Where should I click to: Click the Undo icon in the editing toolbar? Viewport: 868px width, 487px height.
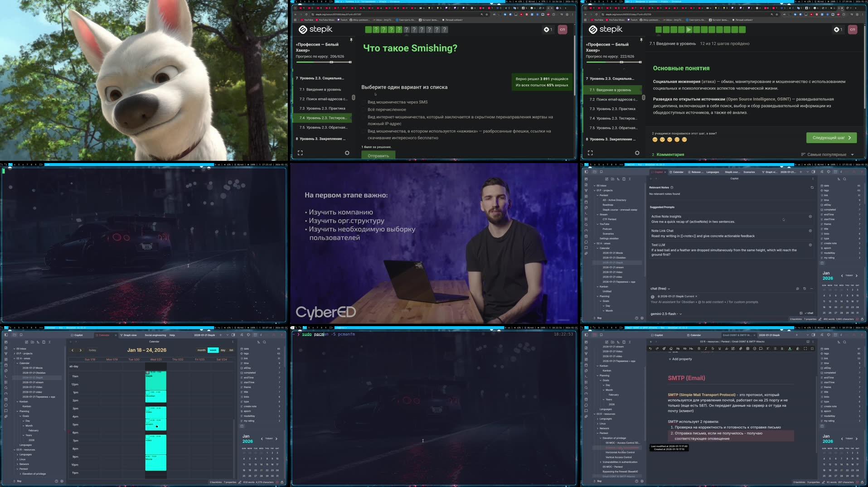650,349
